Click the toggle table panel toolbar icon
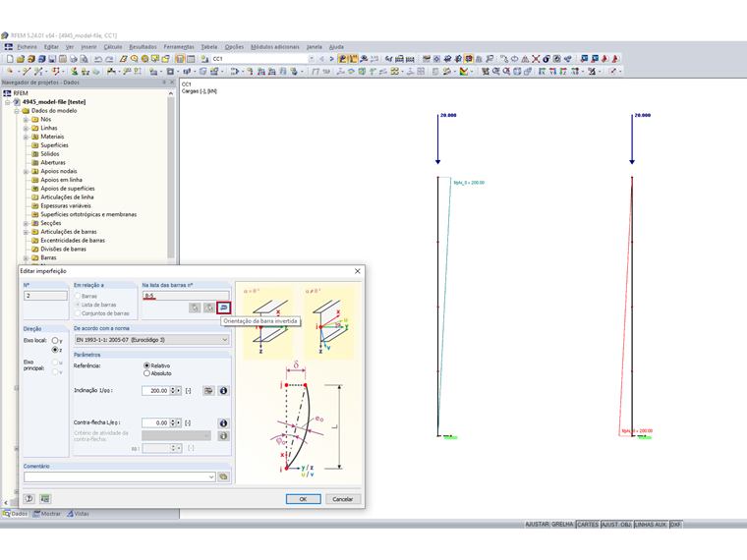 pos(191,59)
